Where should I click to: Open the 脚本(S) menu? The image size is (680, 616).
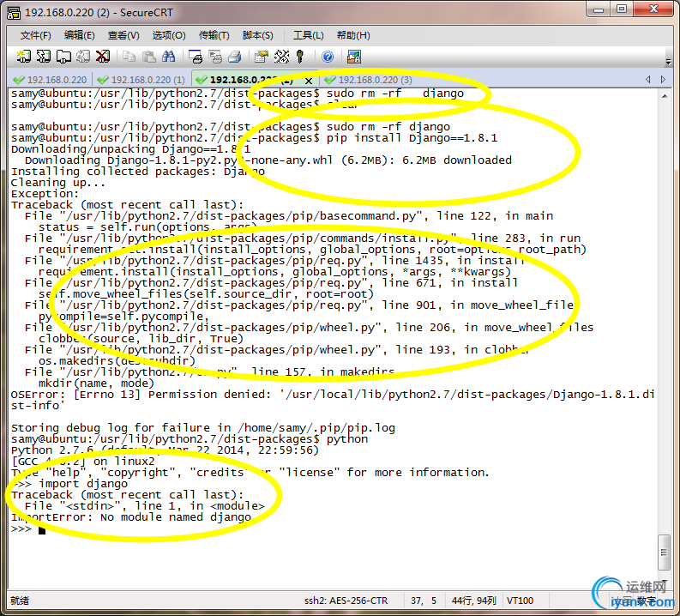click(x=257, y=35)
